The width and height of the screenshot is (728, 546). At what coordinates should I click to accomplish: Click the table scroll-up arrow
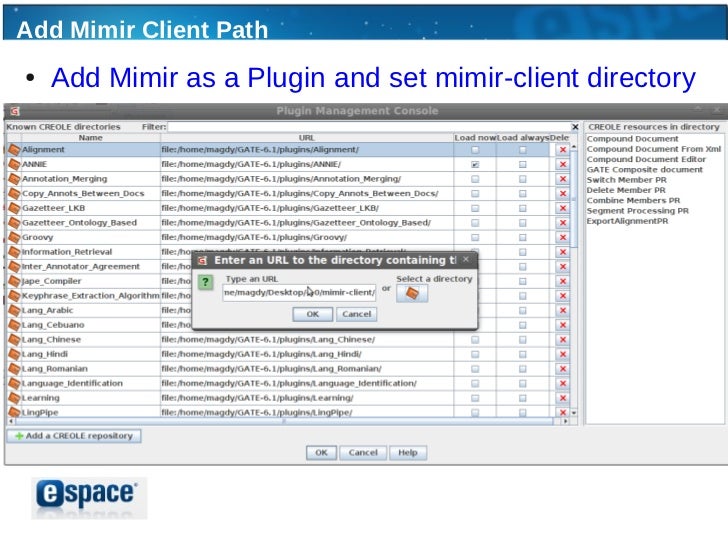coord(574,147)
